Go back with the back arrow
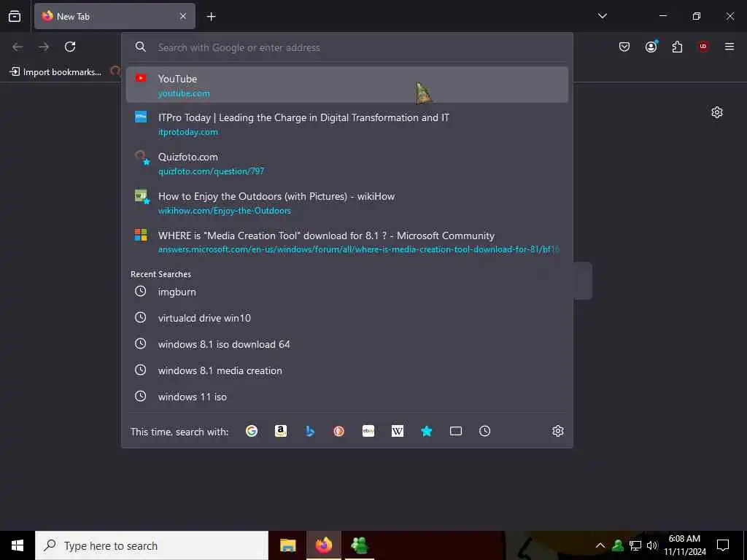Screen dimensions: 747x560 coord(18,47)
